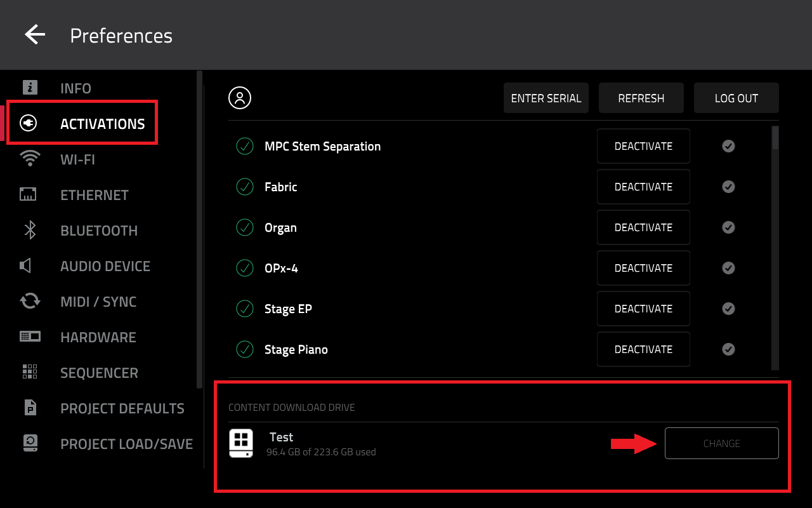
Task: Click green check icon beside Organ
Action: [x=245, y=227]
